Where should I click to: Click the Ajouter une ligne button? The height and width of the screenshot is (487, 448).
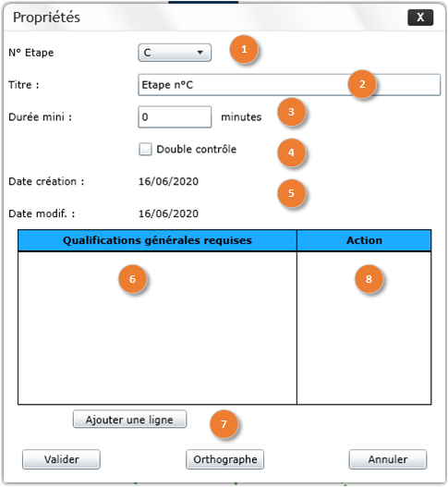(129, 420)
